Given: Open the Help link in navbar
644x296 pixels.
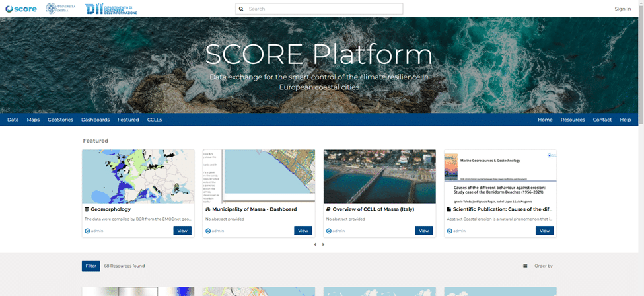Looking at the screenshot, I should pyautogui.click(x=625, y=120).
